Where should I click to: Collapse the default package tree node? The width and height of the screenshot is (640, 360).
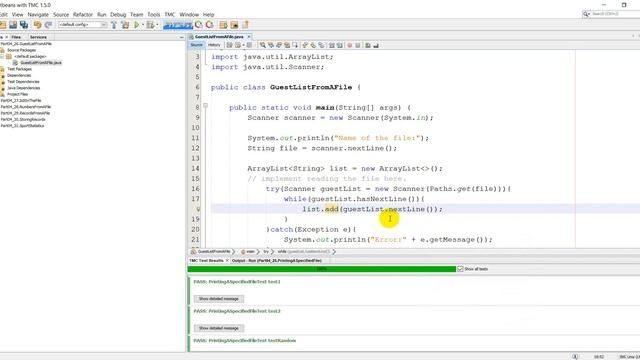(x=2, y=56)
